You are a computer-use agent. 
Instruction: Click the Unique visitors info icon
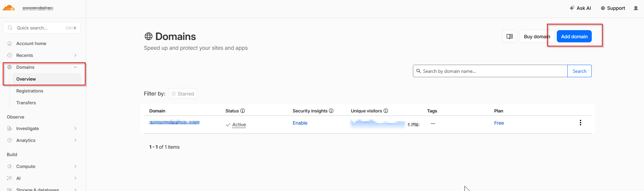(x=386, y=111)
